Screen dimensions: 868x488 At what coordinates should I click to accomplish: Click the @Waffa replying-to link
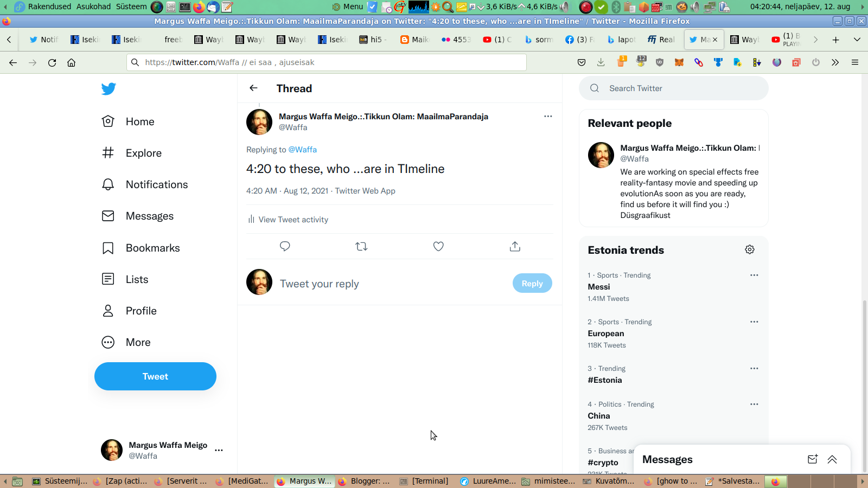[302, 150]
